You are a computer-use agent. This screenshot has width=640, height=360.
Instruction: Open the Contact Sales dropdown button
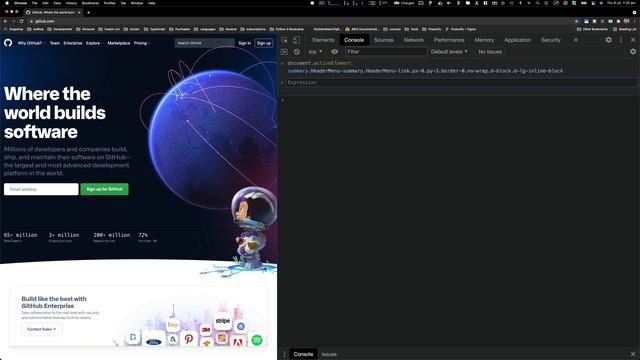pyautogui.click(x=42, y=329)
